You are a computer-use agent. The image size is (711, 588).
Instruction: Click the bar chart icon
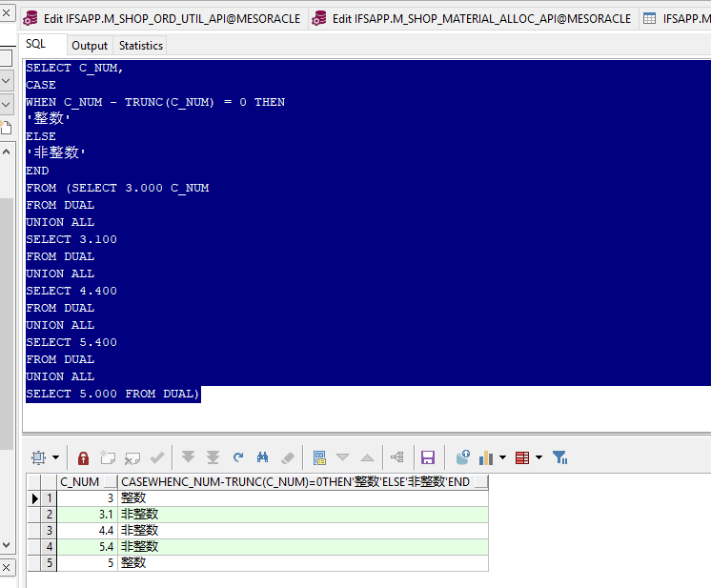486,457
